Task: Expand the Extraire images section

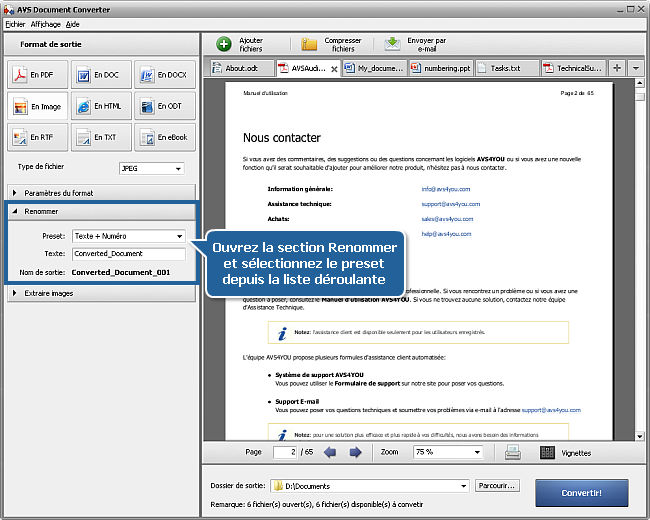Action: [x=101, y=293]
